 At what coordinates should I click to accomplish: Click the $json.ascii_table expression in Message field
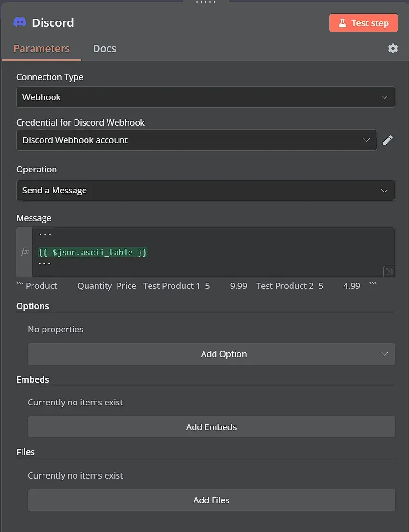[93, 252]
